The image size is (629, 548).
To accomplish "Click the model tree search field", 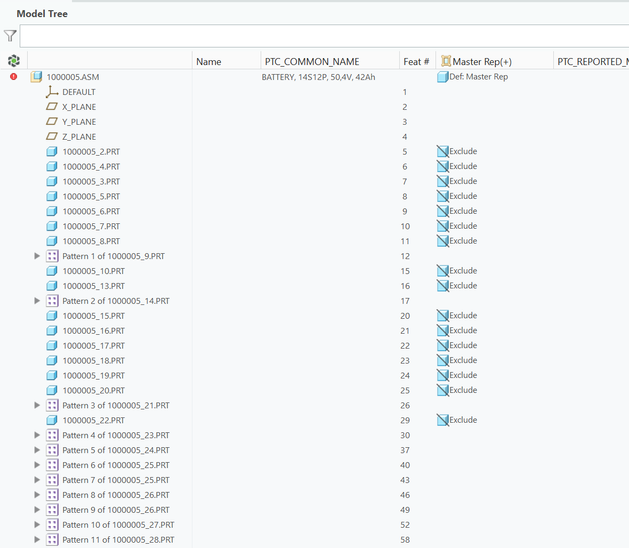I will [320, 36].
